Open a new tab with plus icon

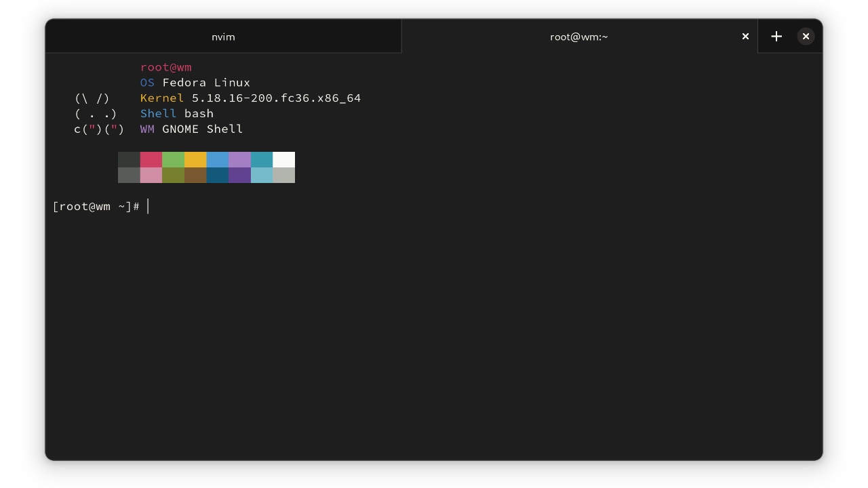[776, 37]
